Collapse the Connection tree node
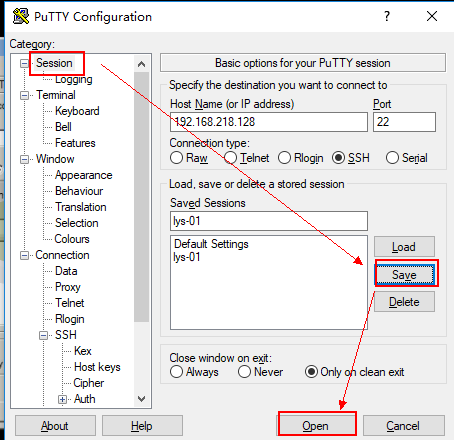This screenshot has height=440, width=454. point(24,256)
